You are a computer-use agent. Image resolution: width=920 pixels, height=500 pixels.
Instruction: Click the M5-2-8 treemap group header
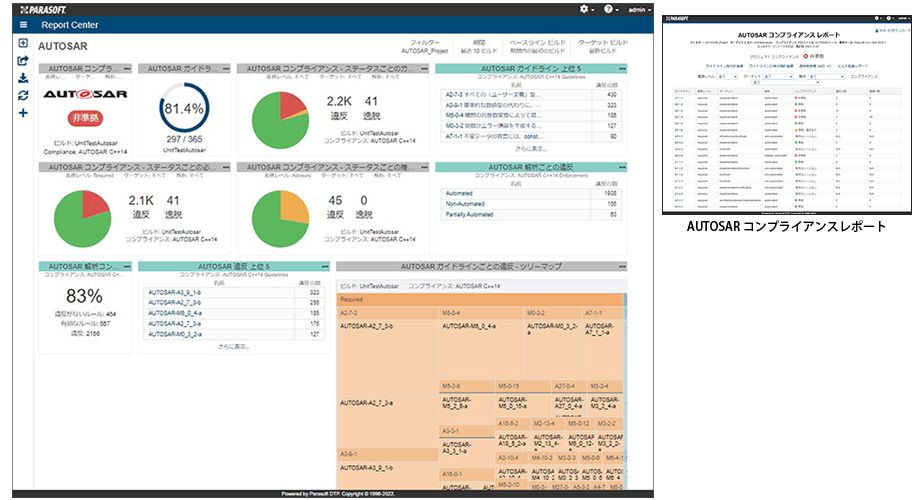click(466, 387)
